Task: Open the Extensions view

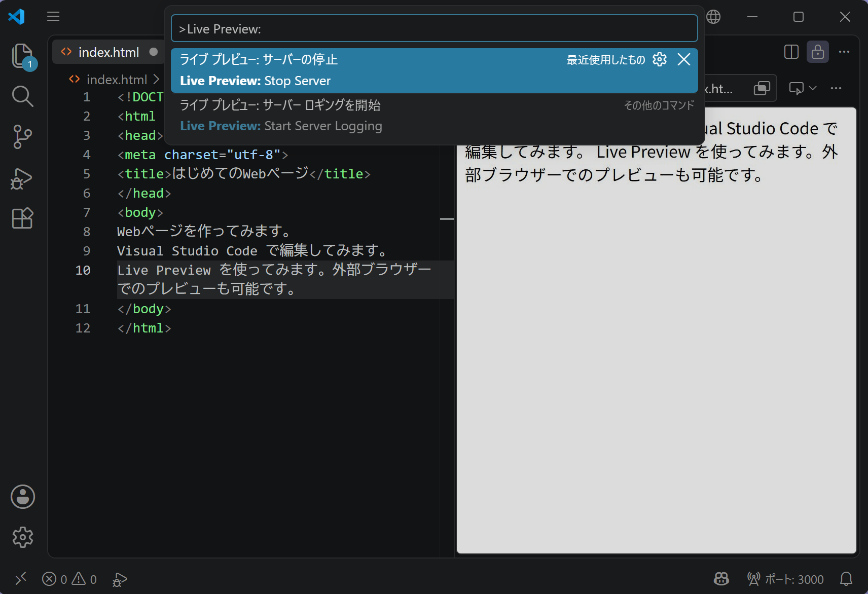Action: pos(22,218)
